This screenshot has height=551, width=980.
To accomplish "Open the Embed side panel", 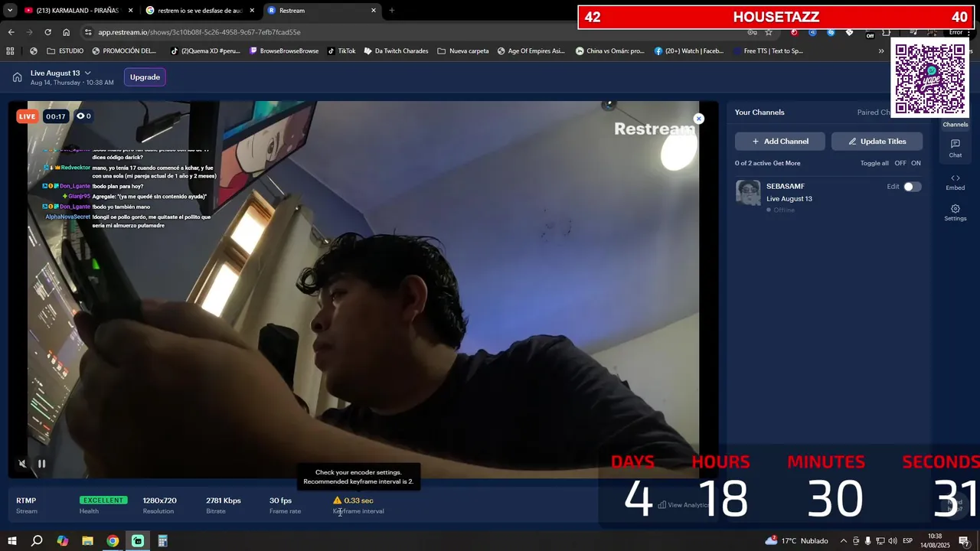I will point(955,182).
